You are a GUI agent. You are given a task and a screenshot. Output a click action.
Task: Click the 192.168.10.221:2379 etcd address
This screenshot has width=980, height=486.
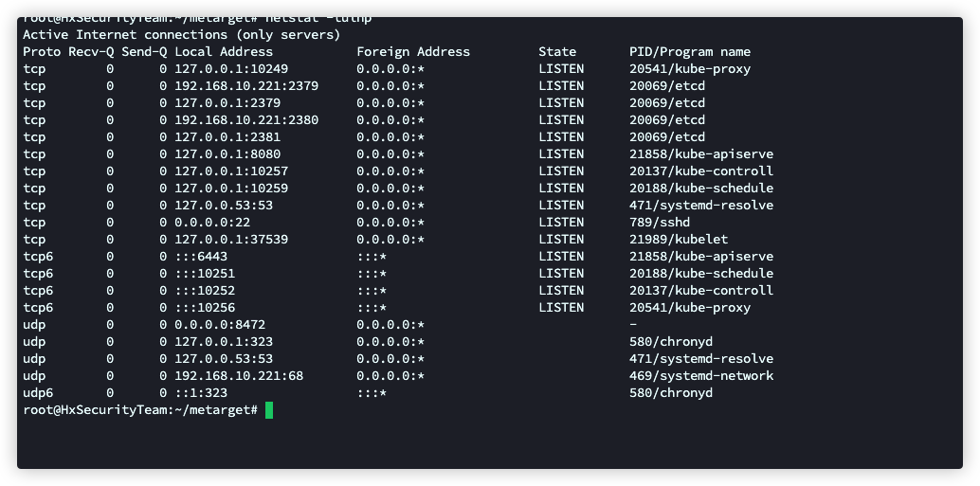point(246,85)
